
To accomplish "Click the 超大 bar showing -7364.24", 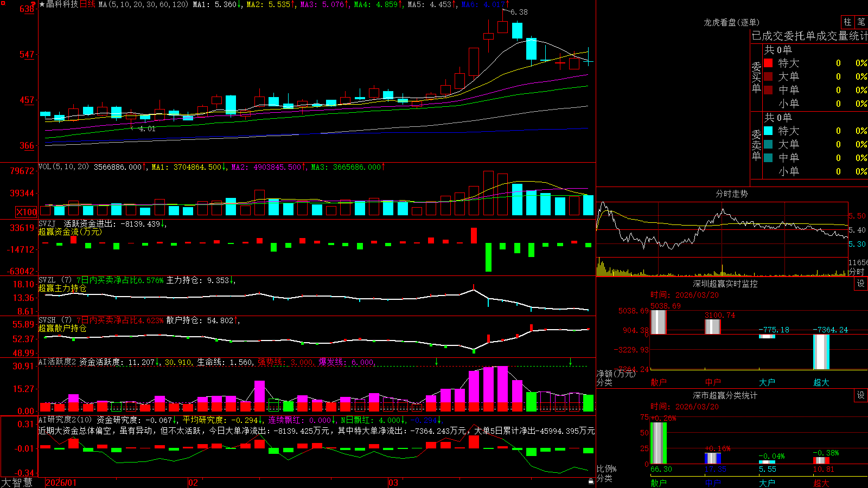I will pos(821,352).
